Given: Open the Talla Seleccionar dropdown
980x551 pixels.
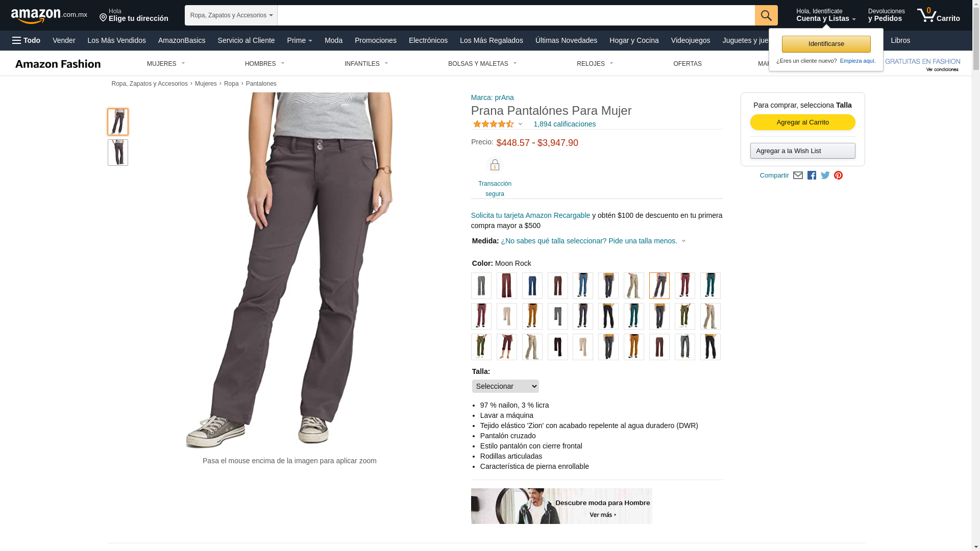Looking at the screenshot, I should 505,386.
